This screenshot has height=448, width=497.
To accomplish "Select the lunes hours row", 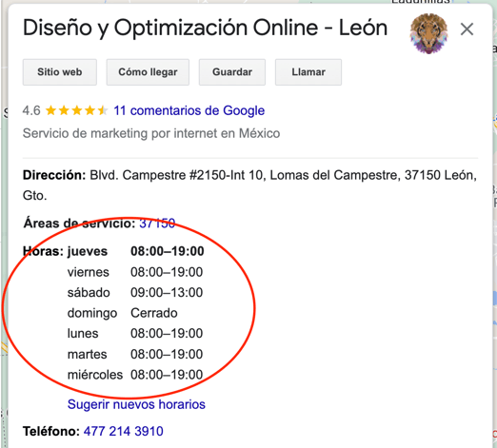I will [x=135, y=334].
